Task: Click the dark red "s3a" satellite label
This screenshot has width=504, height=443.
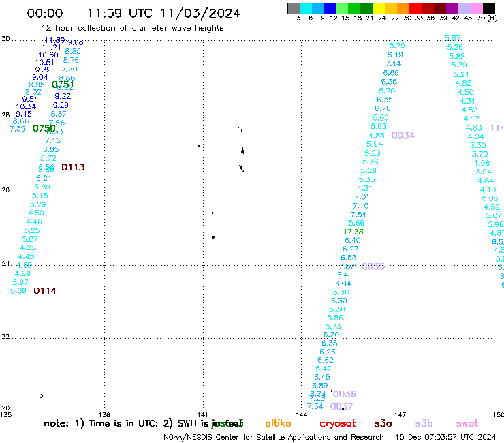Action: coord(383,423)
